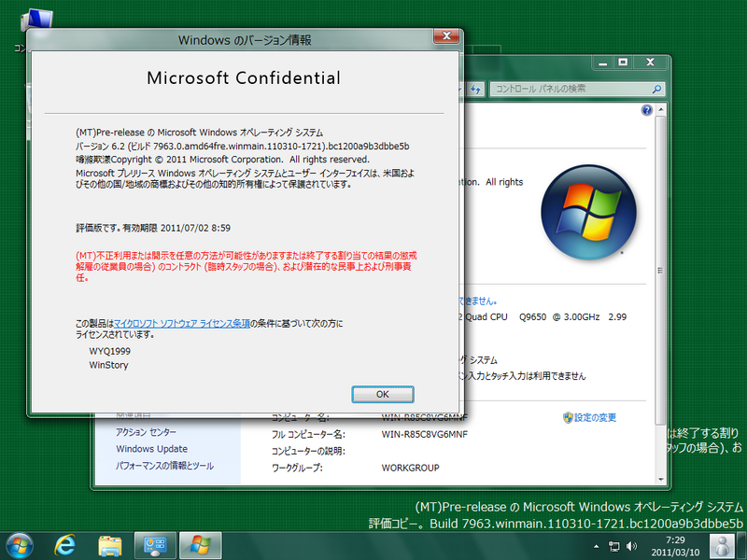Open the マイクロソフト ソフトウェア ライセンス条項 link

[182, 323]
